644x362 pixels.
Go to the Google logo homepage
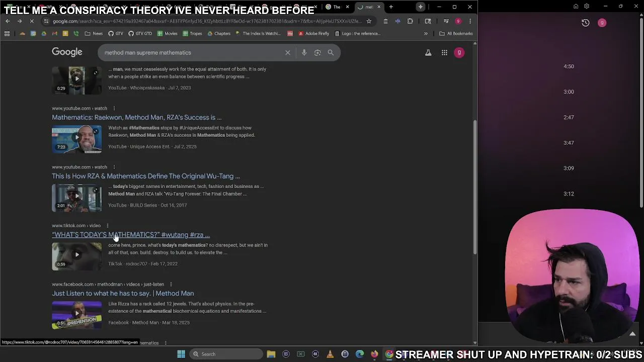67,52
